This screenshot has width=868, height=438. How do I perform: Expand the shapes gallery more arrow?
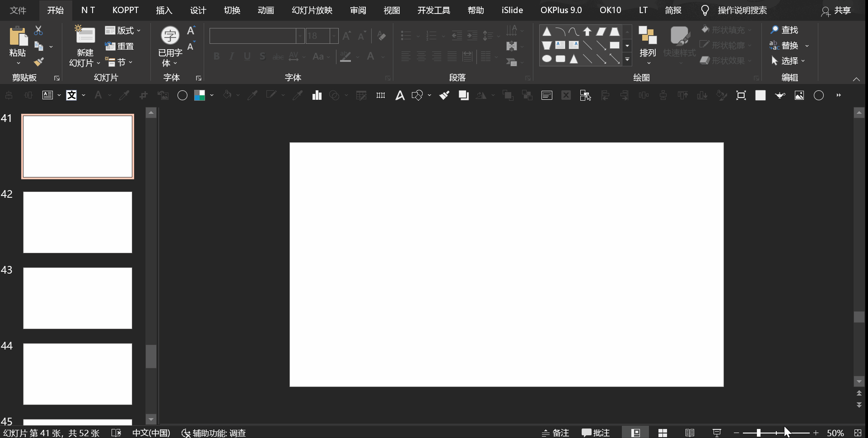click(x=627, y=59)
